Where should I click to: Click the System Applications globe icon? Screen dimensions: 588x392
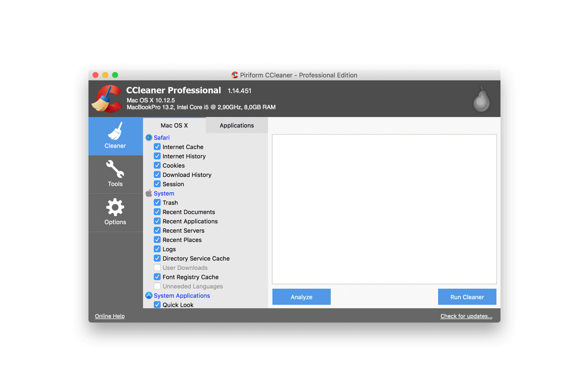149,295
